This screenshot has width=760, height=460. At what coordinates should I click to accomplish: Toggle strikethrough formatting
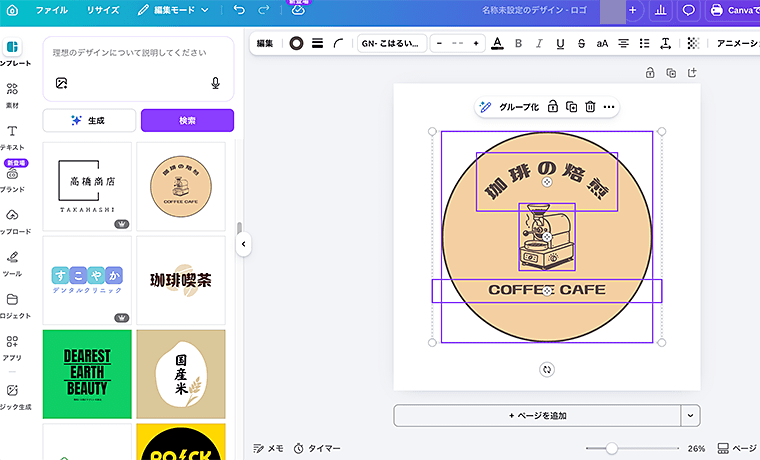[581, 44]
